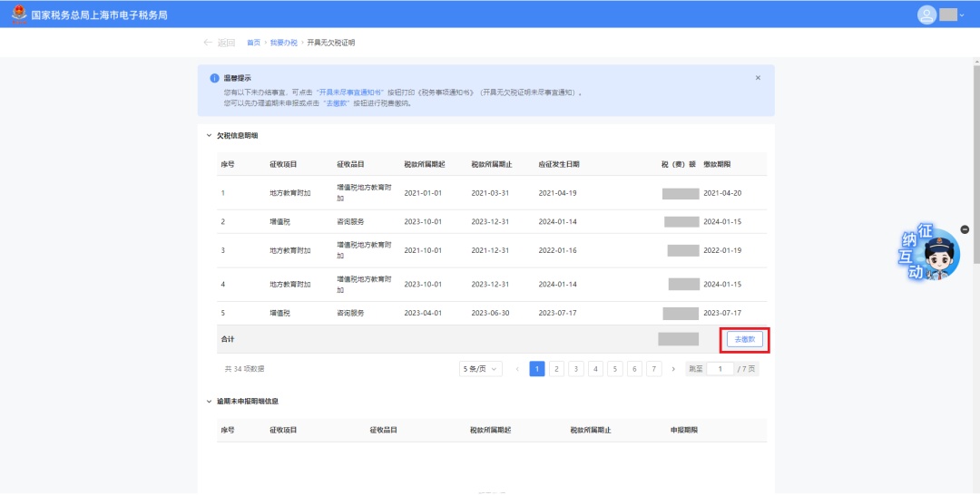Click the 开具无欠税证明 breadcrumb text
The image size is (980, 495).
tap(331, 43)
